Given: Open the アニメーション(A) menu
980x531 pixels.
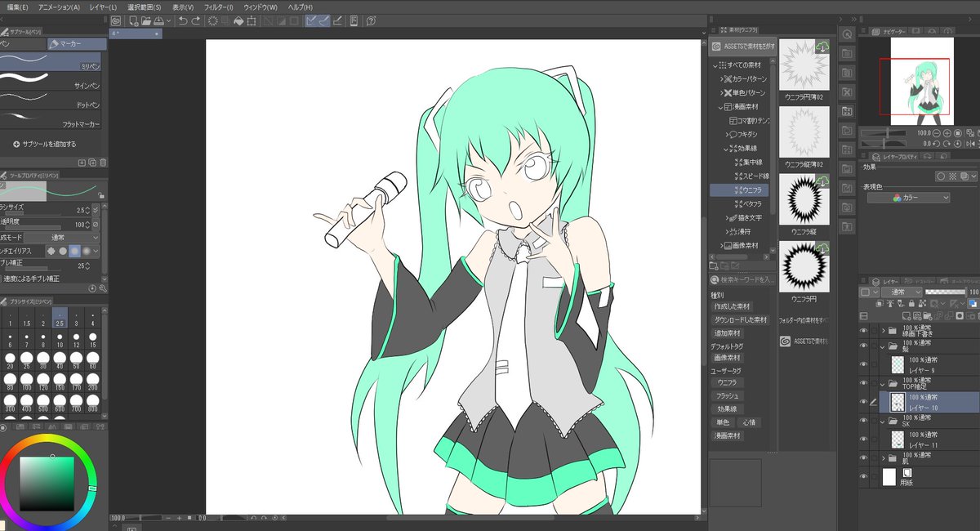Looking at the screenshot, I should coord(59,7).
